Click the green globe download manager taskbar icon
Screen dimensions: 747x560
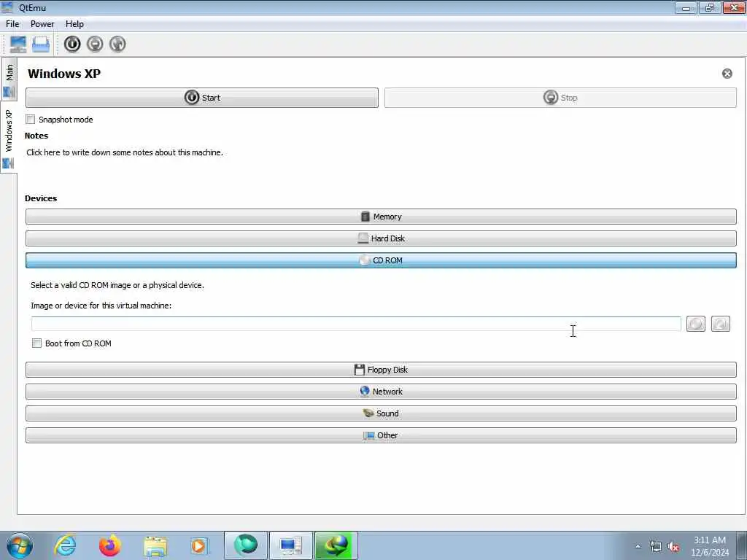[336, 545]
